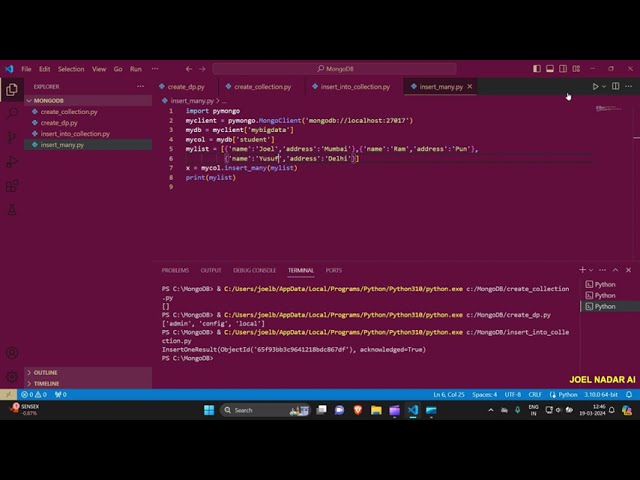Switch to the PROBLEMS panel tab

pos(175,270)
